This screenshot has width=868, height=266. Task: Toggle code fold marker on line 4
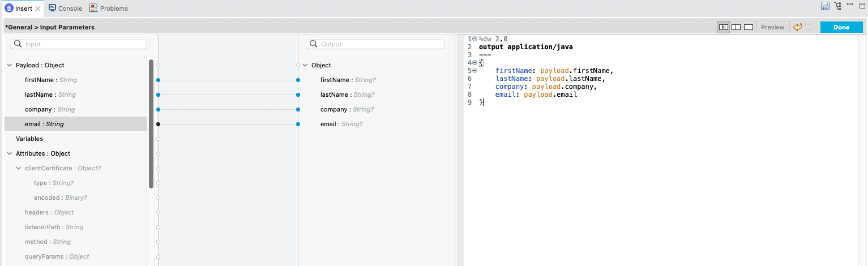pyautogui.click(x=474, y=63)
